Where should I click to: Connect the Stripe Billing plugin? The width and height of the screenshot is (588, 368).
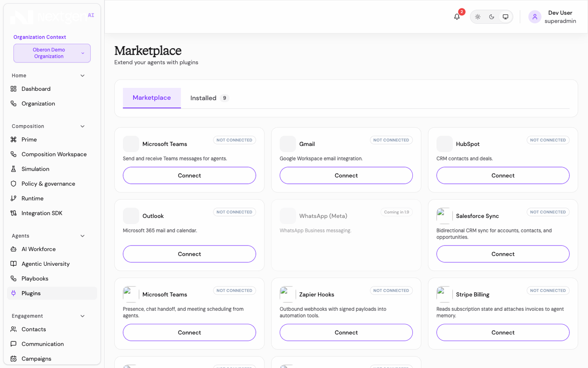503,333
